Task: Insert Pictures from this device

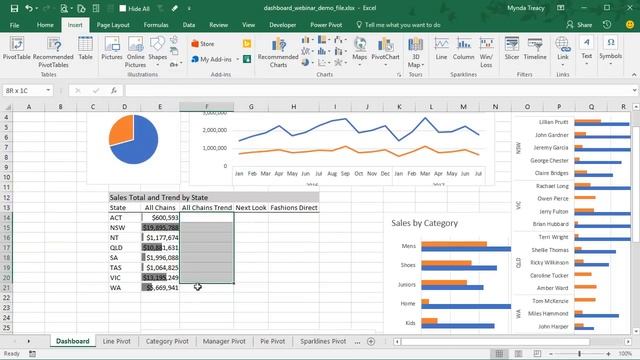Action: click(x=112, y=49)
